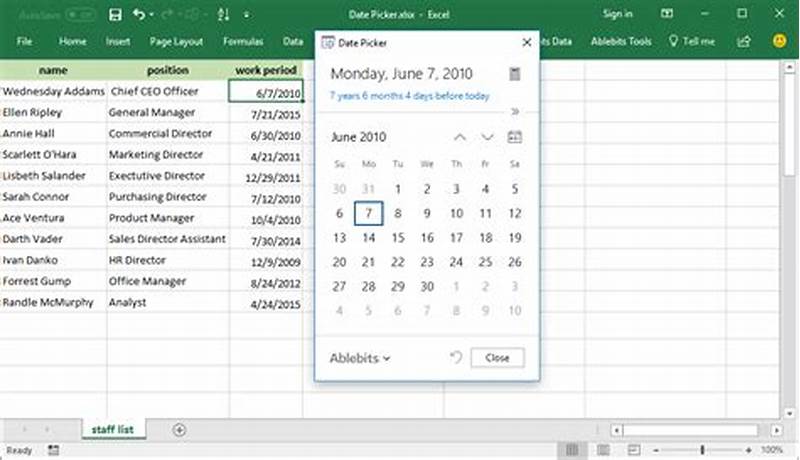Click the zoom slider handle
This screenshot has height=460, width=800.
click(703, 450)
